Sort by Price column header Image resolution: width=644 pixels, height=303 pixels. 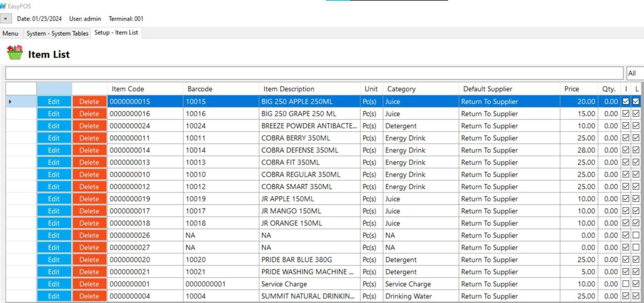tap(579, 89)
